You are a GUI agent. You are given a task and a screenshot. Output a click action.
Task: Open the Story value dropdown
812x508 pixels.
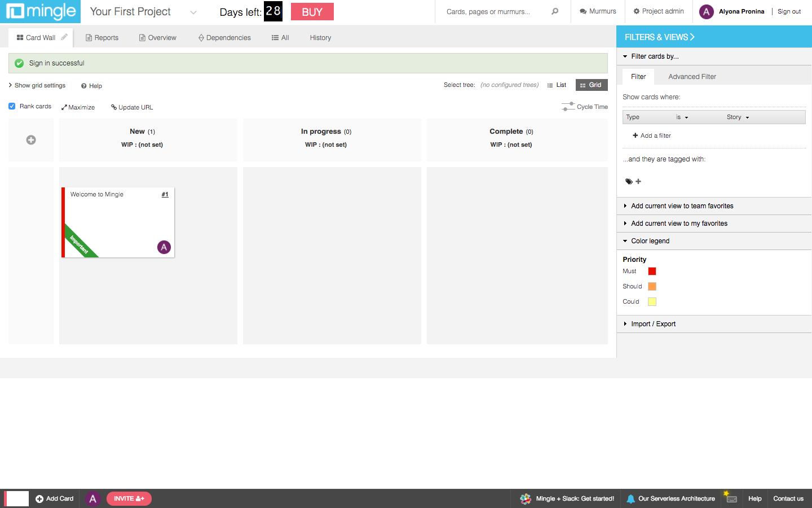point(738,117)
